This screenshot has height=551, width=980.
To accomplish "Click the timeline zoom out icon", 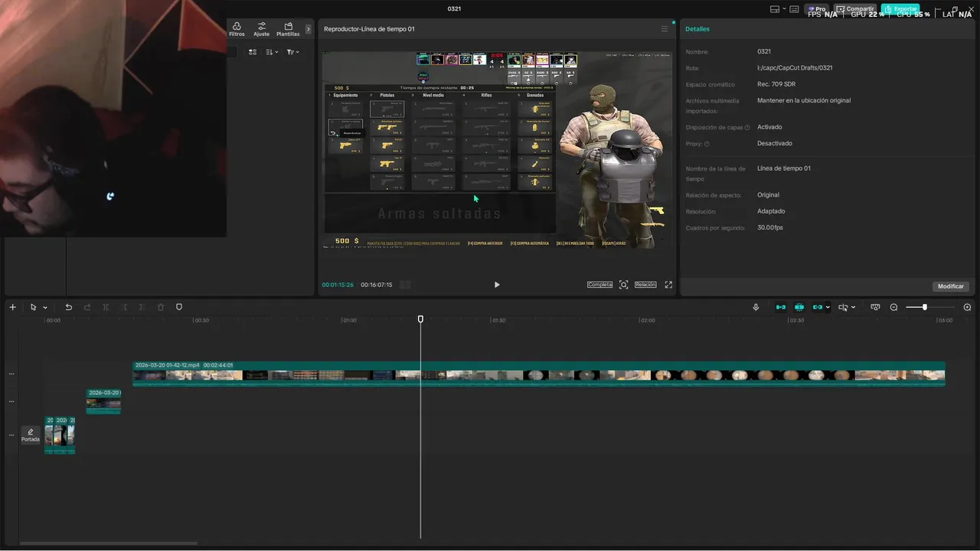I will pyautogui.click(x=893, y=307).
